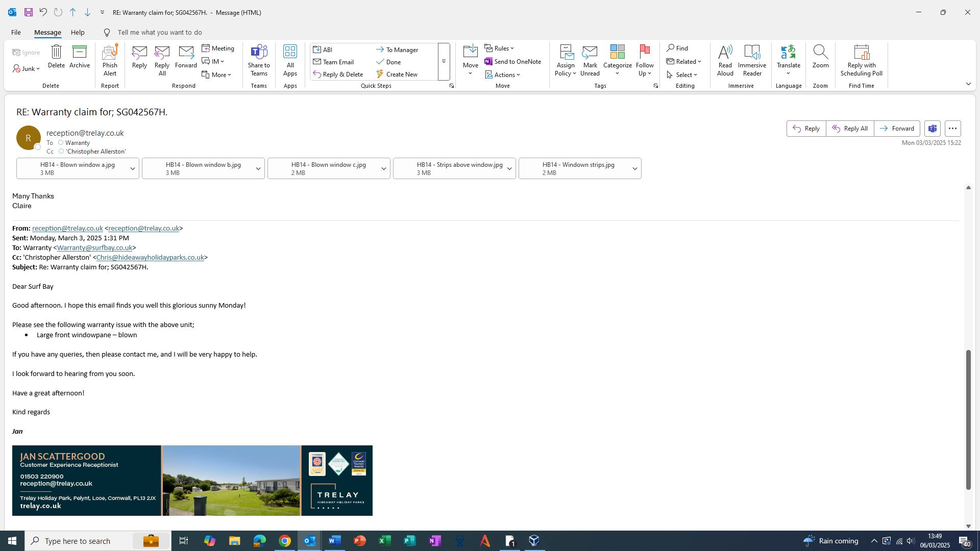Expand the Quick Steps gallery arrow
The width and height of the screenshot is (980, 551).
(x=444, y=62)
